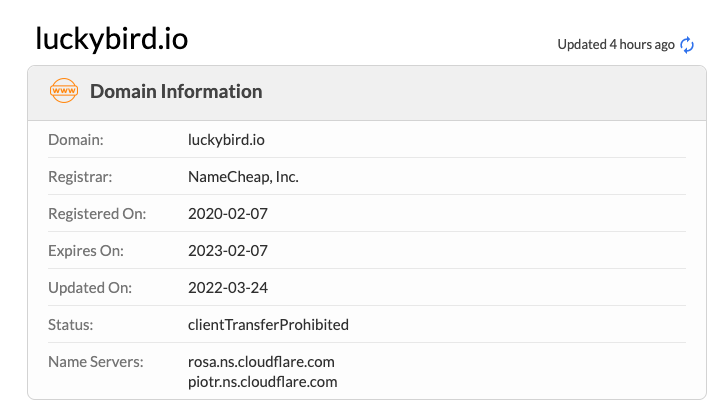Image resolution: width=723 pixels, height=413 pixels.
Task: Click the Updated On: label
Action: click(90, 288)
